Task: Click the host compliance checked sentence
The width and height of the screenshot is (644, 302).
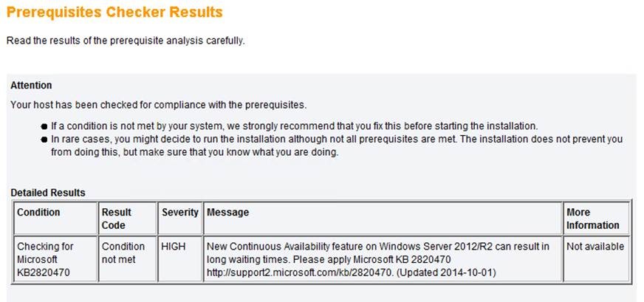Action: (159, 105)
